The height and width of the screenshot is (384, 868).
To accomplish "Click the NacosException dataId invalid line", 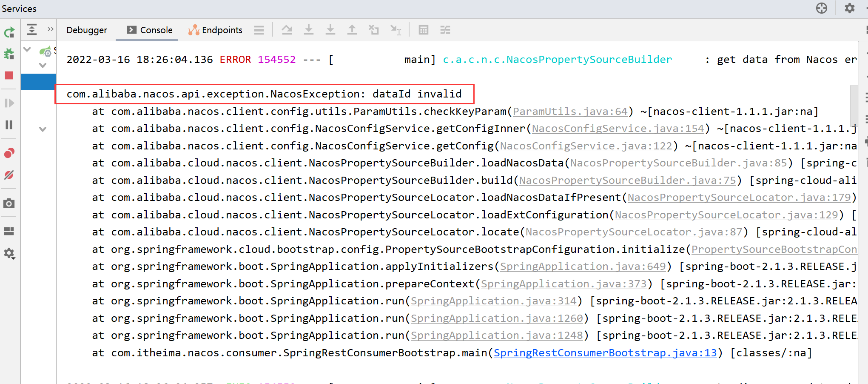I will (x=264, y=94).
